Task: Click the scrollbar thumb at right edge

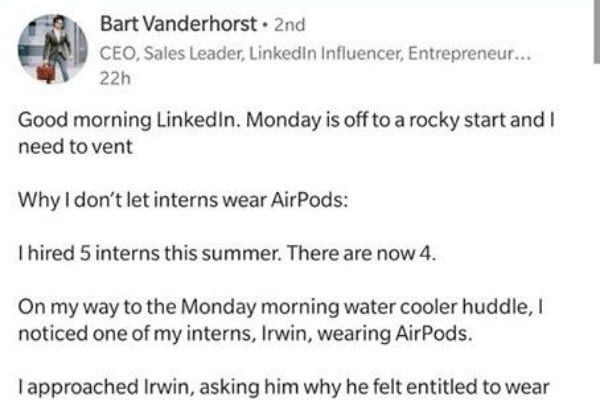Action: click(597, 32)
